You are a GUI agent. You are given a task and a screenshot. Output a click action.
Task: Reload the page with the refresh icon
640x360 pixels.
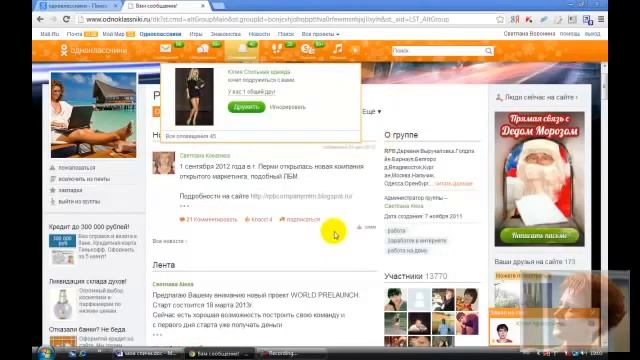pyautogui.click(x=66, y=19)
